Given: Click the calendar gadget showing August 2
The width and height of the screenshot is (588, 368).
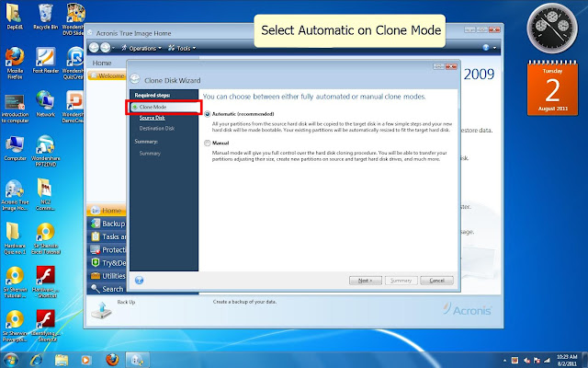Looking at the screenshot, I should point(552,88).
